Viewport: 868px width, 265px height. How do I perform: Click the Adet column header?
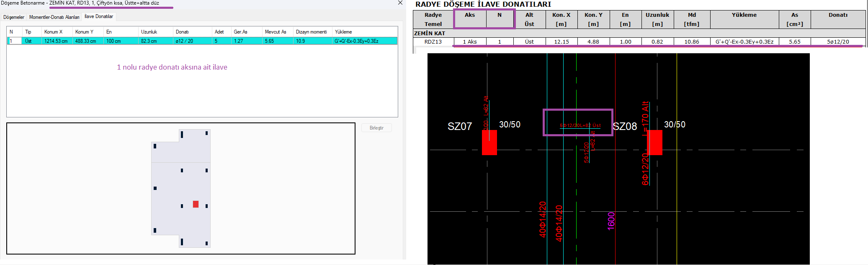point(221,32)
